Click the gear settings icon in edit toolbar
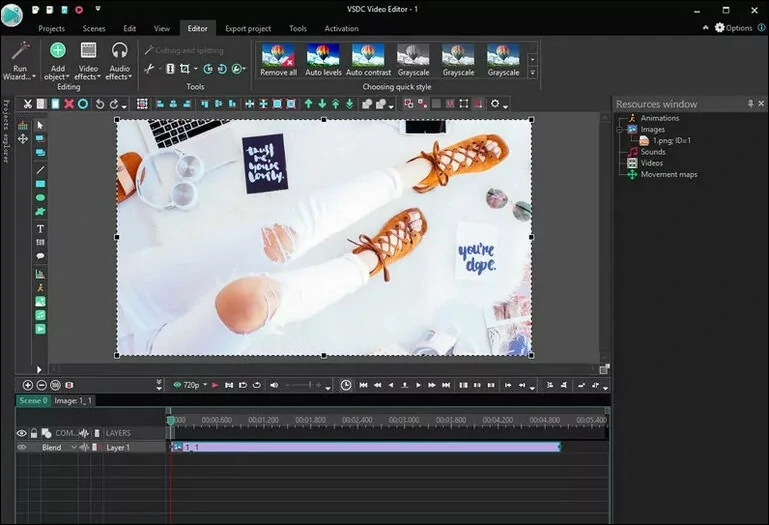 (x=495, y=104)
